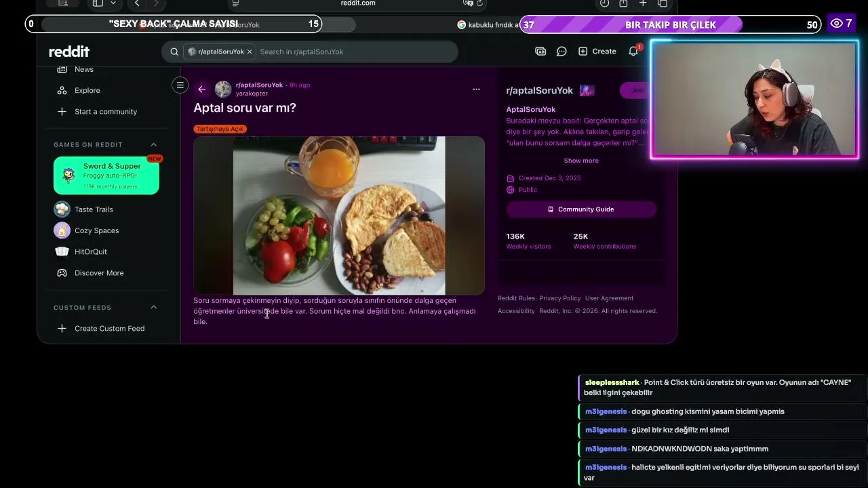Click the Start a community plus icon
The image size is (868, 488).
click(x=62, y=111)
